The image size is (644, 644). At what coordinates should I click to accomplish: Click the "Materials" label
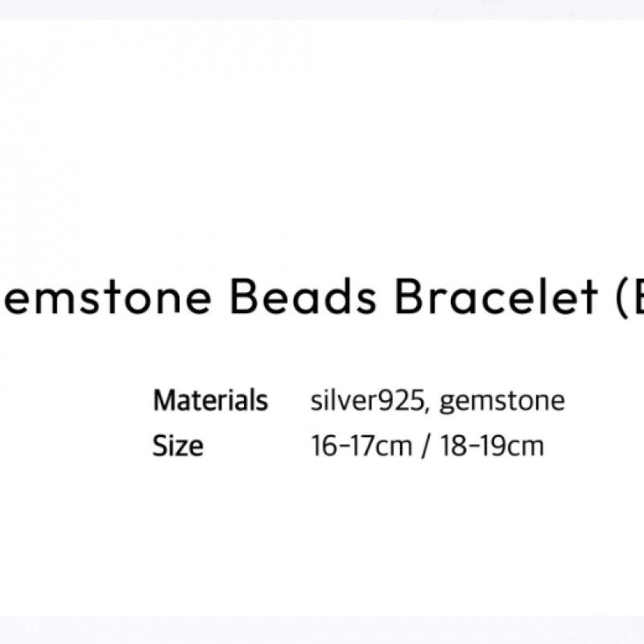point(210,400)
